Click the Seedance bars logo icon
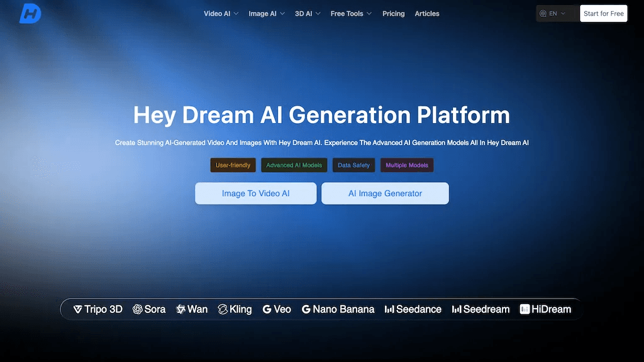Screen dimensions: 644x362 (389, 309)
